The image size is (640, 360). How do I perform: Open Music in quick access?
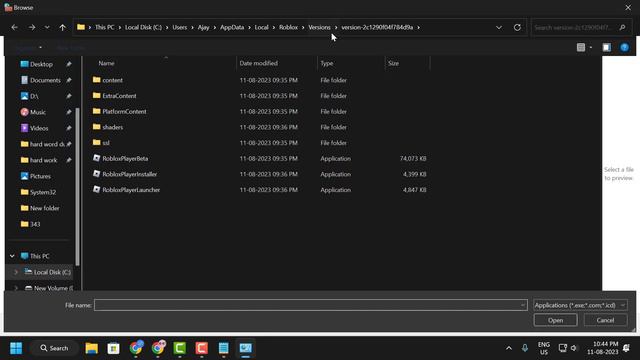pos(33,112)
